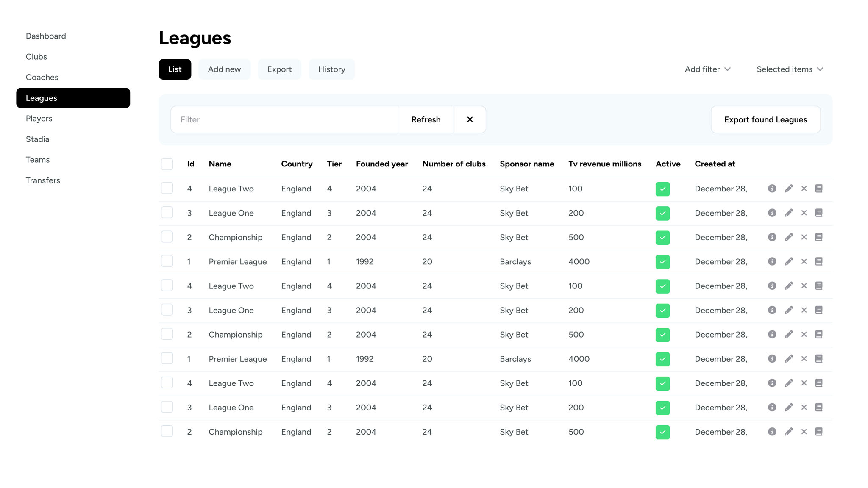Check the first Premier League row checkbox
This screenshot has width=868, height=488.
(x=167, y=261)
